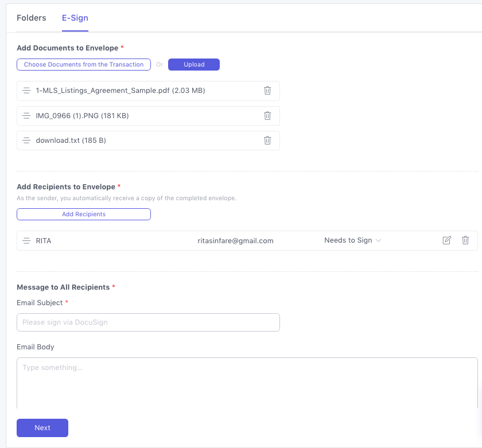This screenshot has height=448, width=482.
Task: Click Choose Documents from the Transaction
Action: point(84,65)
